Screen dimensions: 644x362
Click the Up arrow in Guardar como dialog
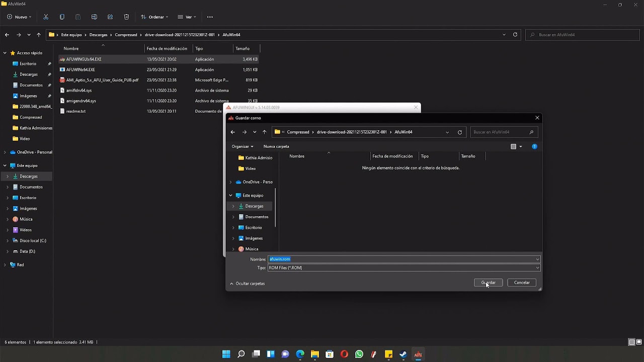(265, 132)
